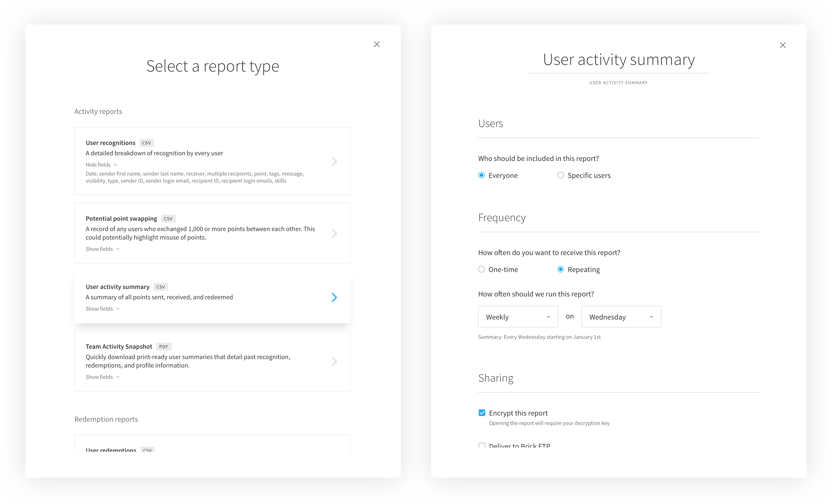
Task: Choose the Repeating frequency option
Action: 561,269
